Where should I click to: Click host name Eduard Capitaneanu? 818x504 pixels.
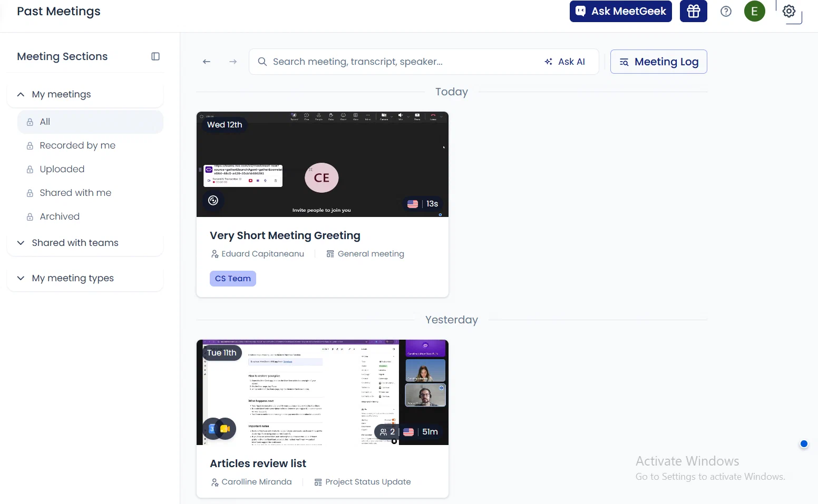262,254
